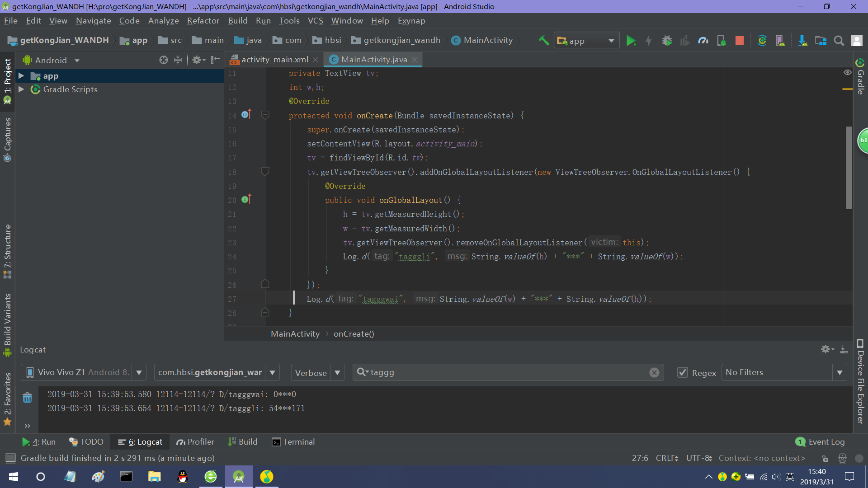Open SDK Manager download icon
The image size is (868, 488).
click(802, 41)
